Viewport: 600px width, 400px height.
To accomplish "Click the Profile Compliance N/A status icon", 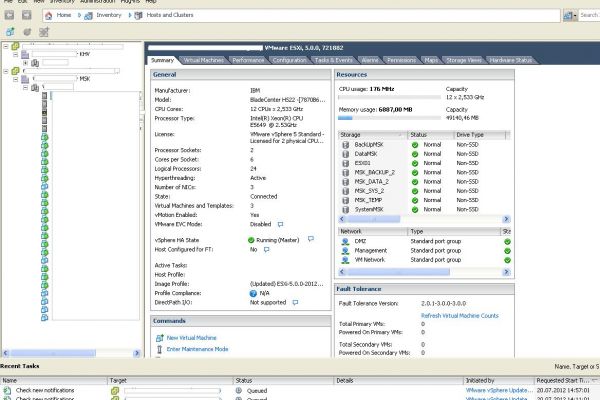I will click(x=253, y=293).
